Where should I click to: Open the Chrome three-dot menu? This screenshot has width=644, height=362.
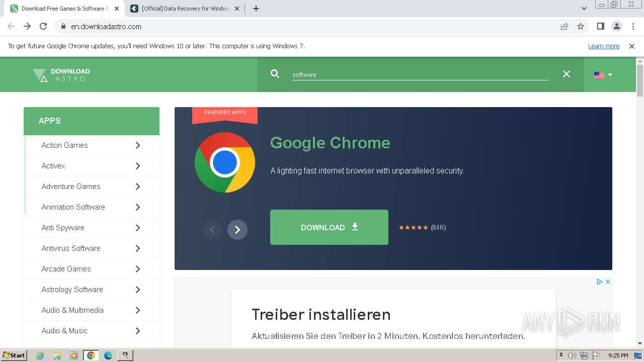(x=633, y=26)
